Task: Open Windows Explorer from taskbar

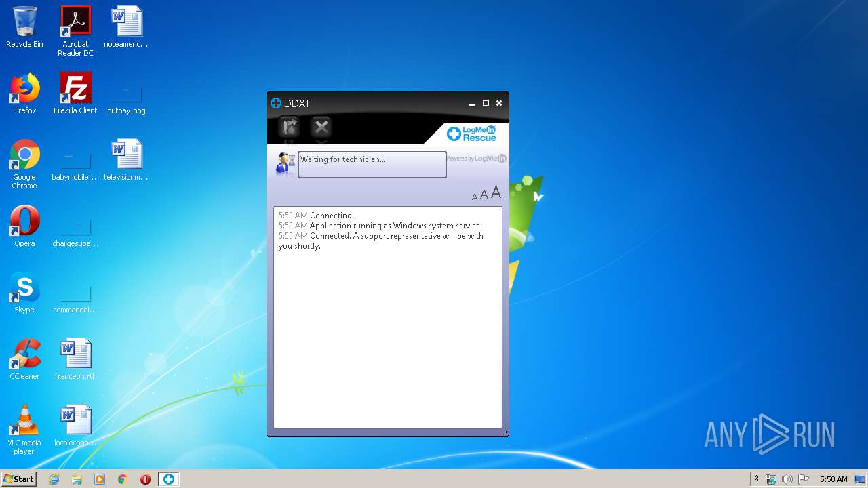Action: coord(77,479)
